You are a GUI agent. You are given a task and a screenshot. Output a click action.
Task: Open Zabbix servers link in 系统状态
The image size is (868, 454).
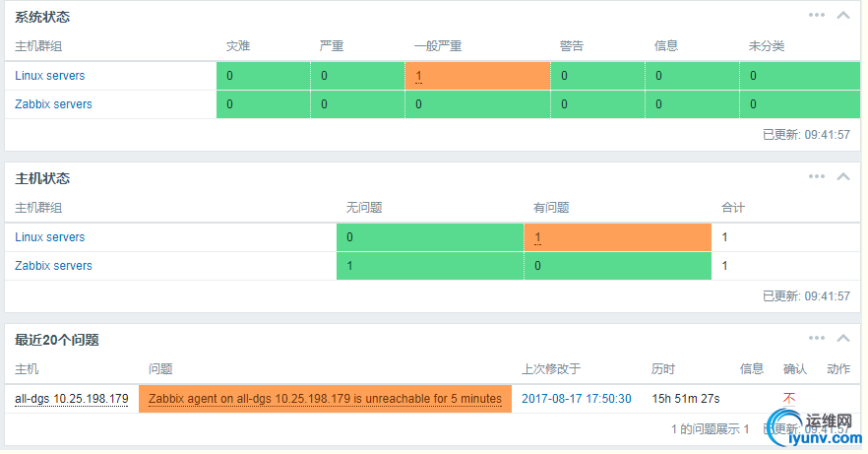point(53,104)
